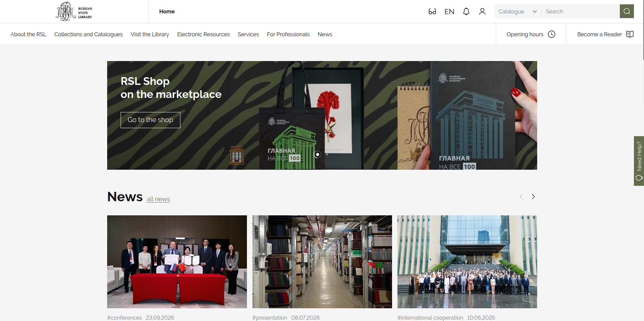Click the magnifier search button

coord(627,11)
